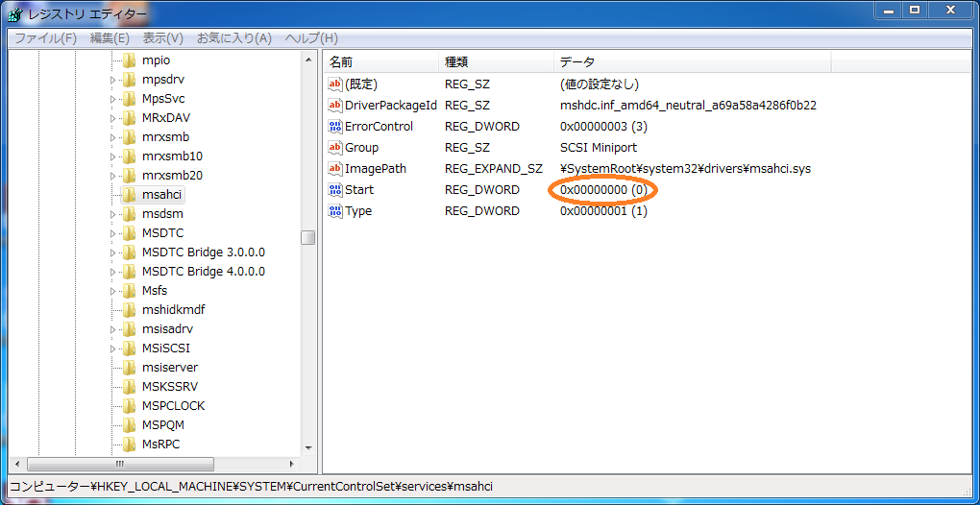Click the tree vertical scrollbar thumb
The image size is (980, 505).
pos(307,237)
